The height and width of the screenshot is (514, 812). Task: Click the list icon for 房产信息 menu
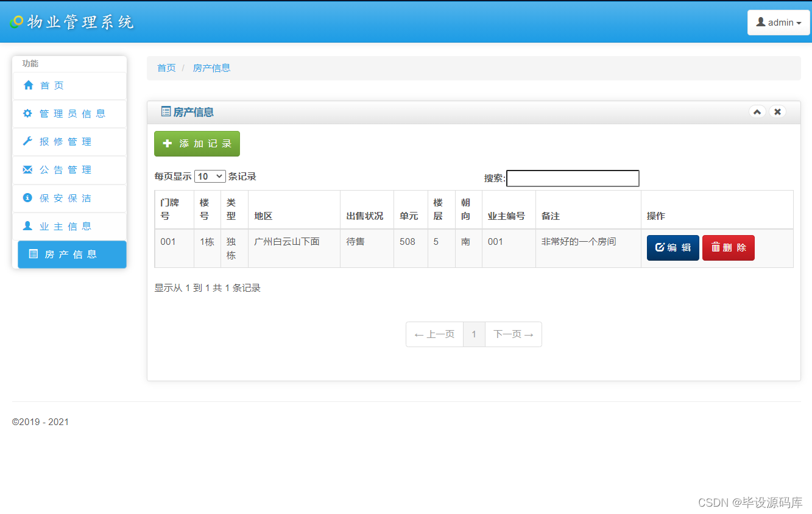click(x=34, y=254)
